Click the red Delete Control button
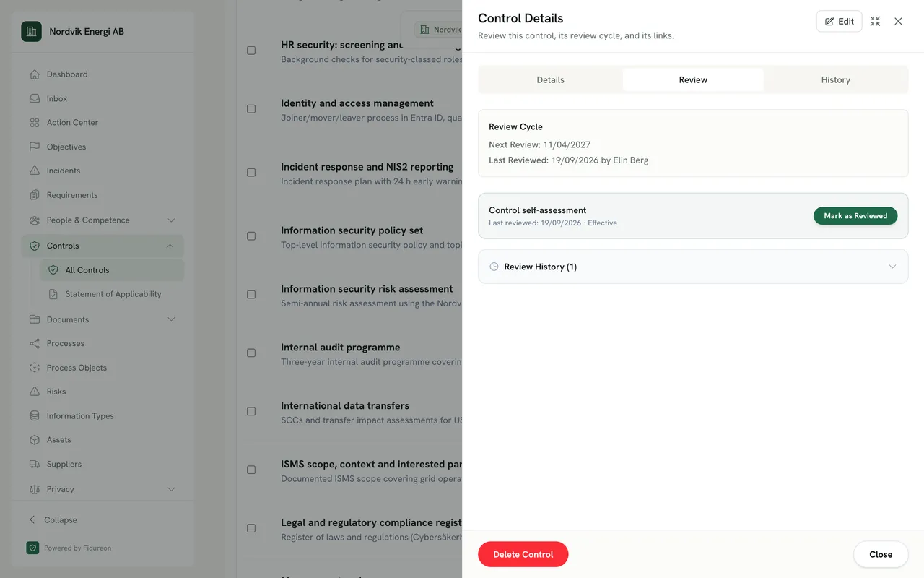 [x=523, y=554]
